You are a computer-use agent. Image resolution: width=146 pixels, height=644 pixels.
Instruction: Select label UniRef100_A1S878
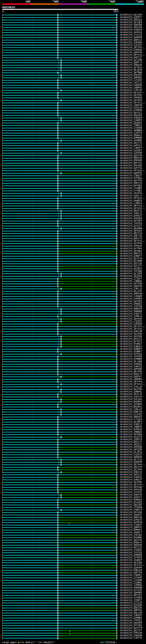[x=131, y=100]
